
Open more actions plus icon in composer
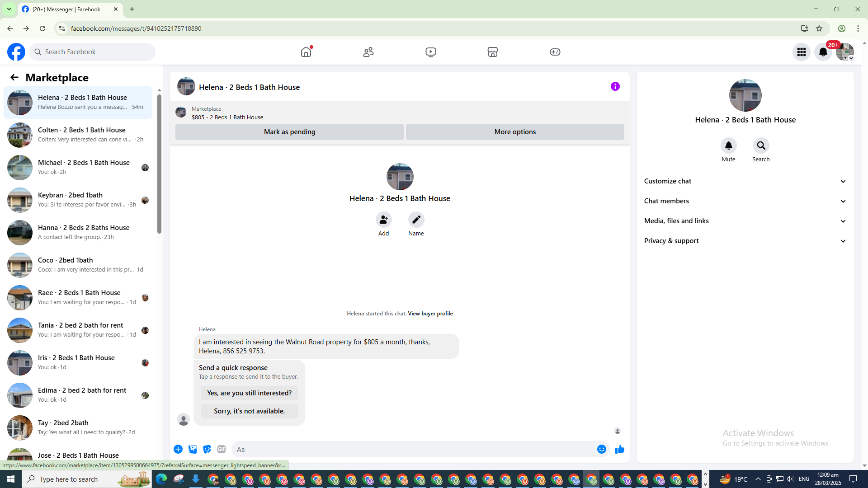click(x=178, y=449)
